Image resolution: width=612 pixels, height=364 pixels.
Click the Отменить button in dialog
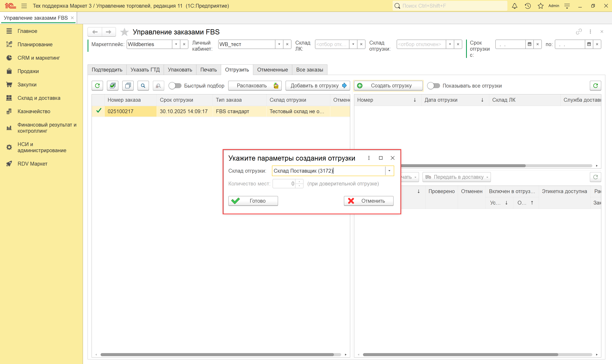[x=368, y=201]
